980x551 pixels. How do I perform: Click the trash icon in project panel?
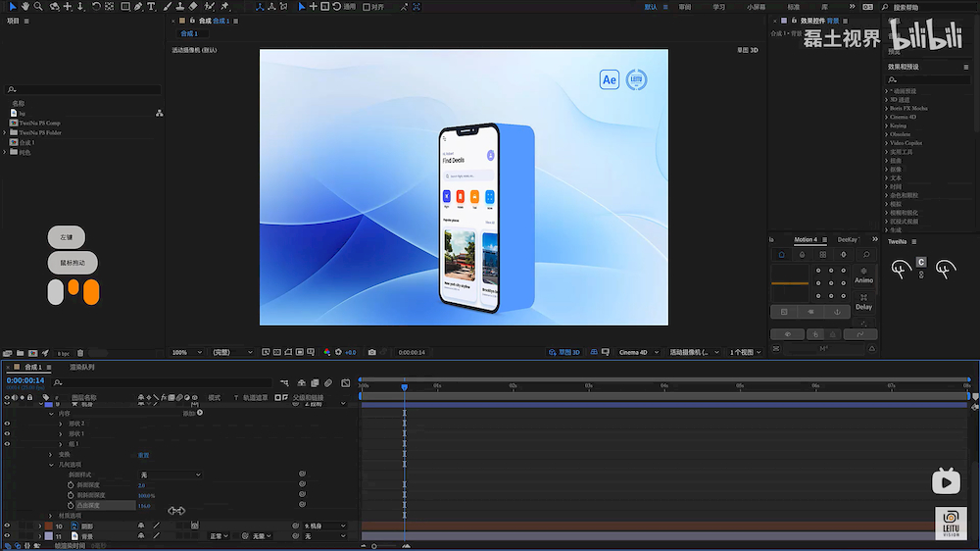click(x=80, y=353)
